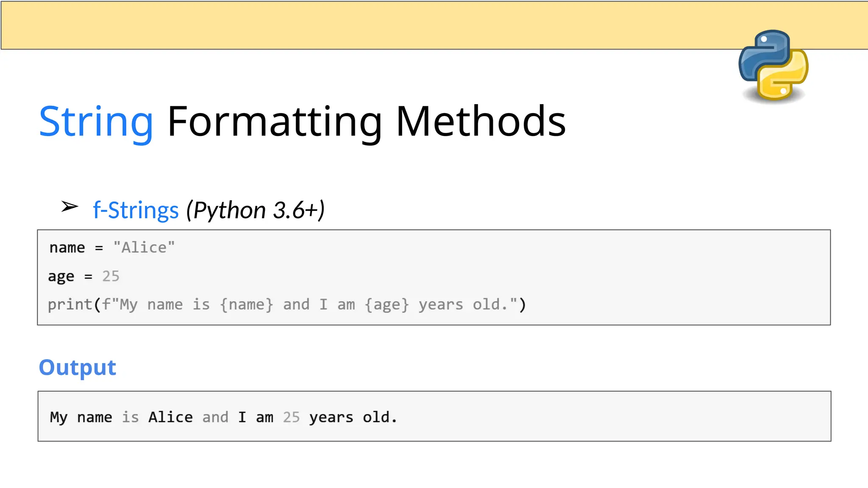Click "My name" at the output start
Viewport: 868px width, 488px height.
point(81,417)
